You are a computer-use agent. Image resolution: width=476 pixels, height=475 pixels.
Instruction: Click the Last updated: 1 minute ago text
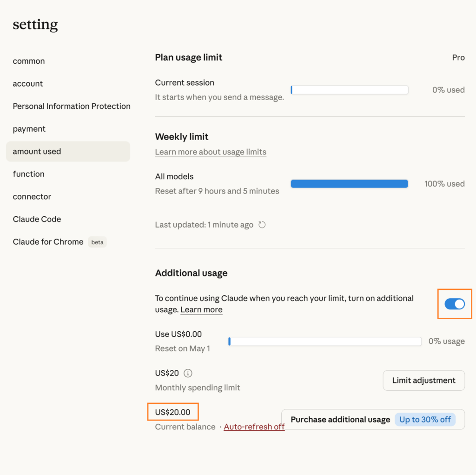coord(204,225)
